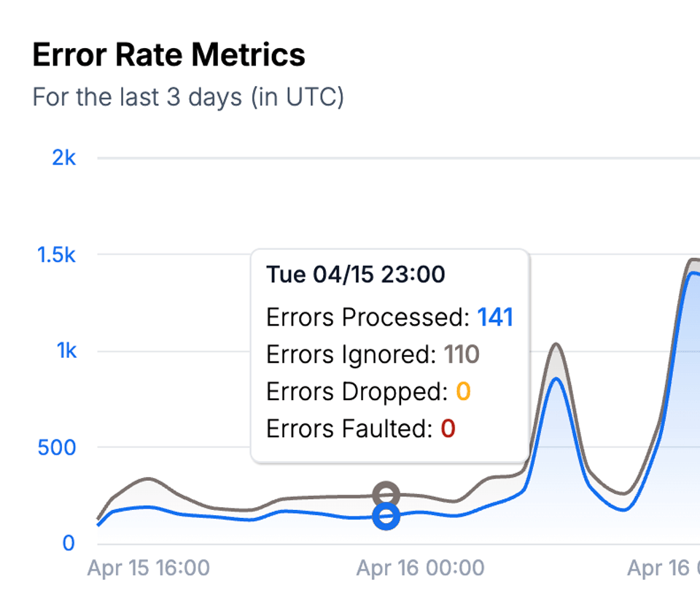Click the Apr 15 16:00 x-axis label
Image resolution: width=700 pixels, height=612 pixels.
click(148, 568)
